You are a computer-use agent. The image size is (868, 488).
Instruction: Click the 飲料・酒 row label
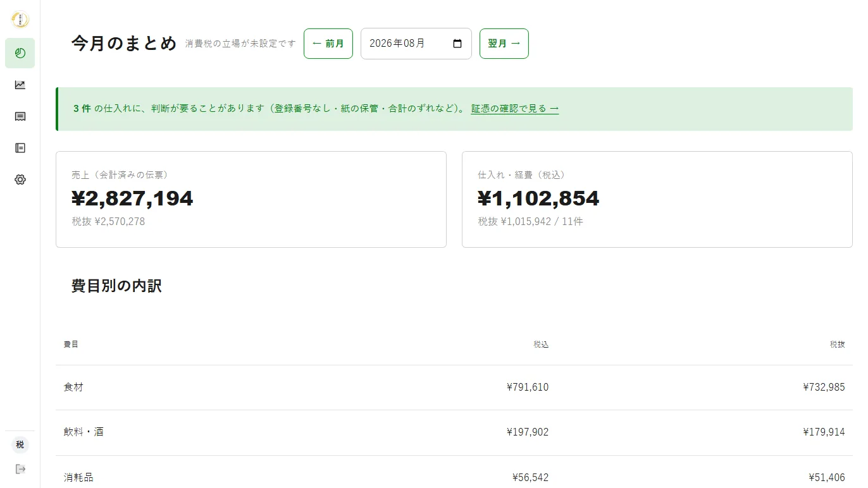tap(84, 432)
